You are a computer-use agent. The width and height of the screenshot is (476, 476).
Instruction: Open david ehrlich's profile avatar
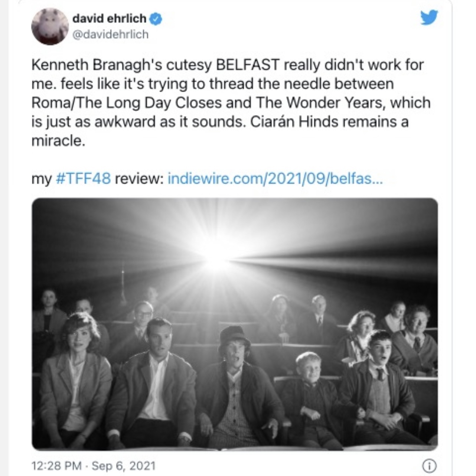(x=50, y=26)
